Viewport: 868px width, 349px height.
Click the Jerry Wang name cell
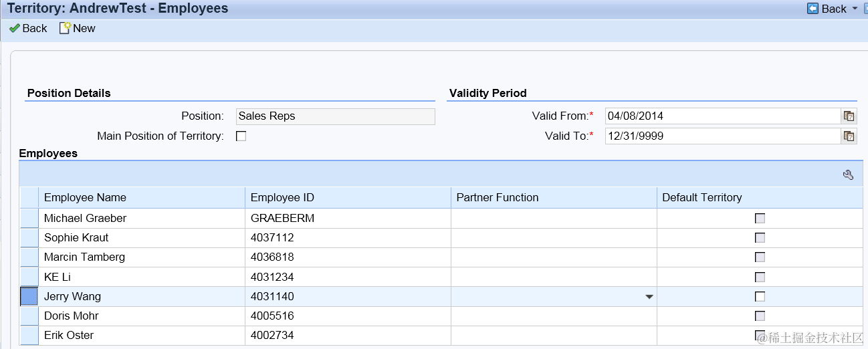click(142, 296)
